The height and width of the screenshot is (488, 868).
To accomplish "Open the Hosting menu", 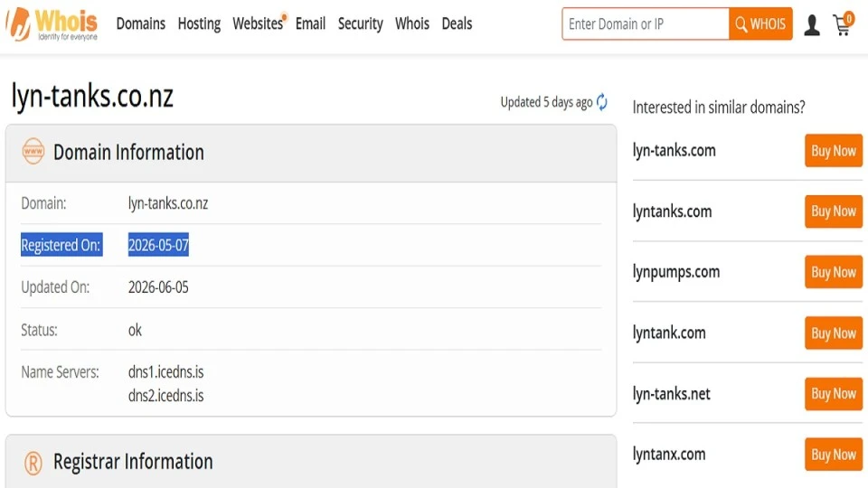I will (199, 23).
